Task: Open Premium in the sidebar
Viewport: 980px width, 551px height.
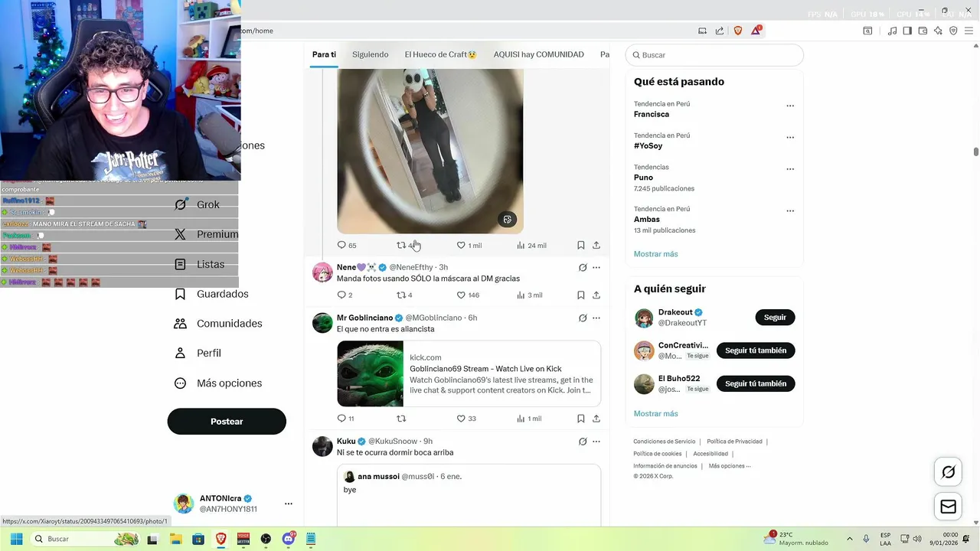Action: point(206,234)
